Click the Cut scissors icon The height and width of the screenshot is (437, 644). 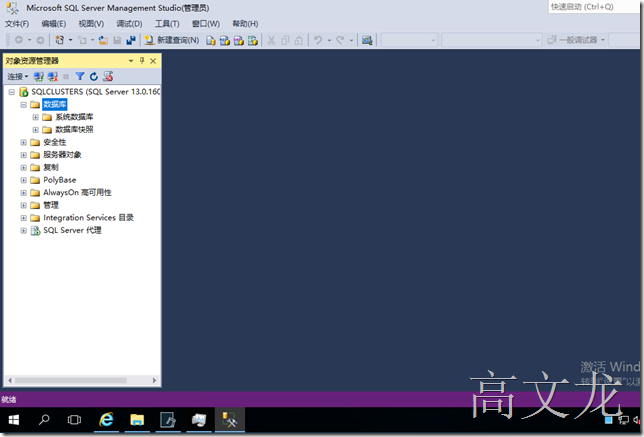[271, 40]
